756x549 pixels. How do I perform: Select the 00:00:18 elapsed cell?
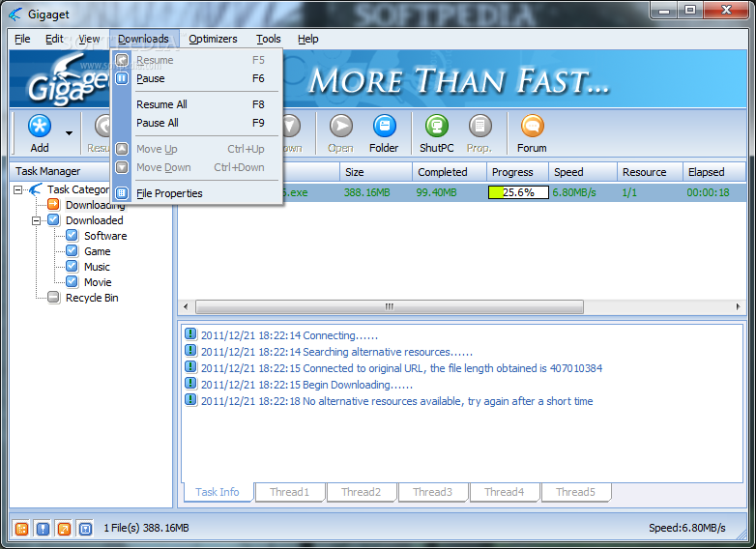709,192
